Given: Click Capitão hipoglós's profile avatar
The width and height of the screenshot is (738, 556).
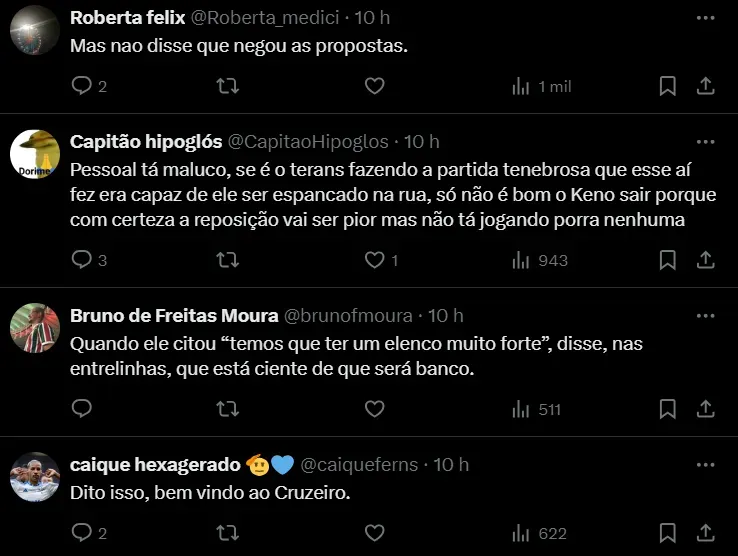Looking at the screenshot, I should pos(35,154).
